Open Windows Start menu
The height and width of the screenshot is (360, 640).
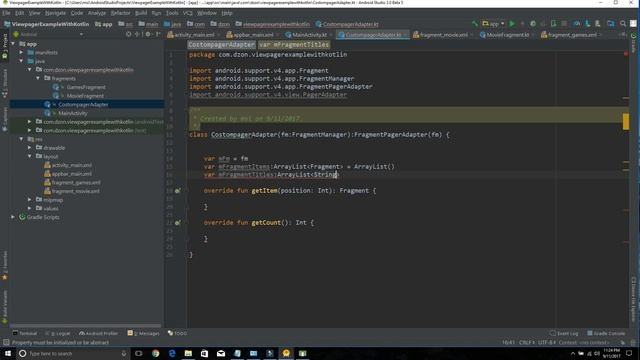pos(8,353)
